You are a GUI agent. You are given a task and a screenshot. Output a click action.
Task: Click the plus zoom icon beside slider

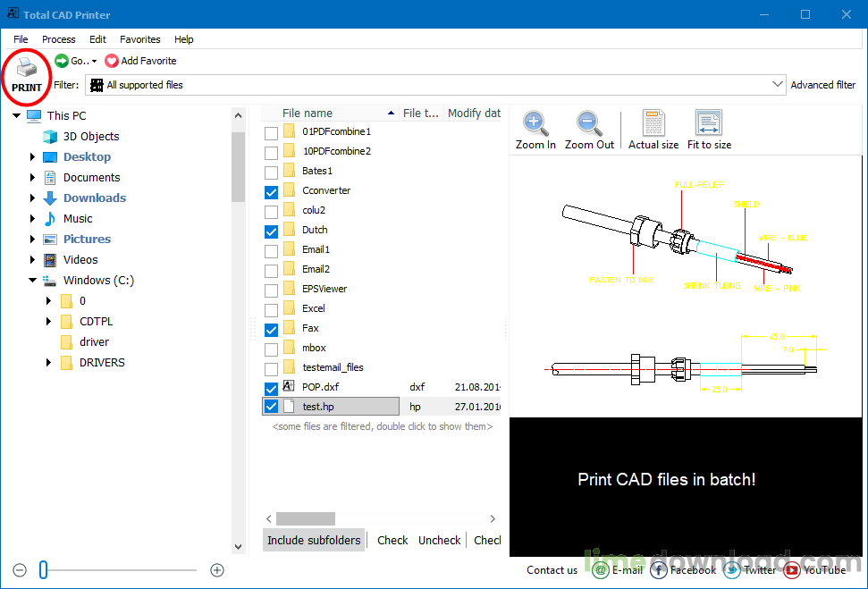coord(217,570)
